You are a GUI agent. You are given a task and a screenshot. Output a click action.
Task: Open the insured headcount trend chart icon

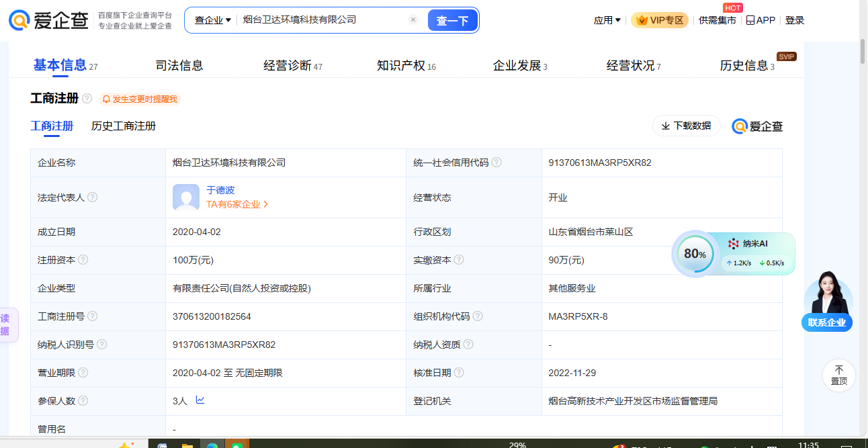pos(200,400)
